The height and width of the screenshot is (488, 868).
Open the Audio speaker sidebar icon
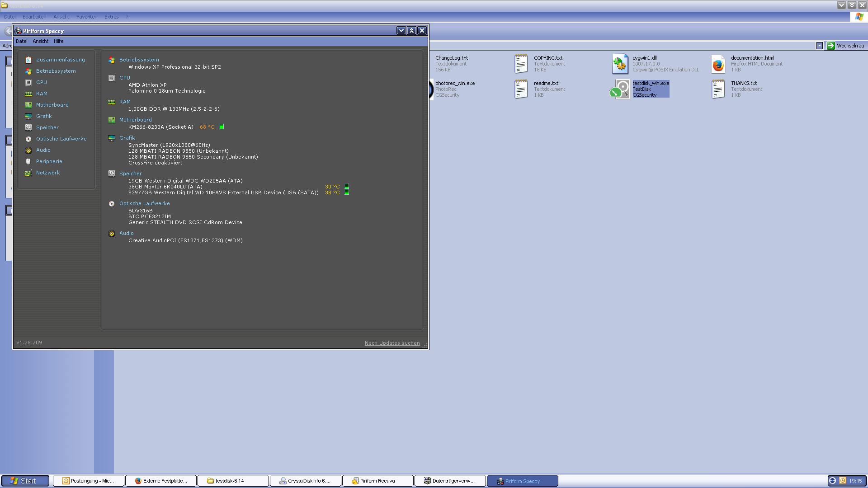point(28,150)
